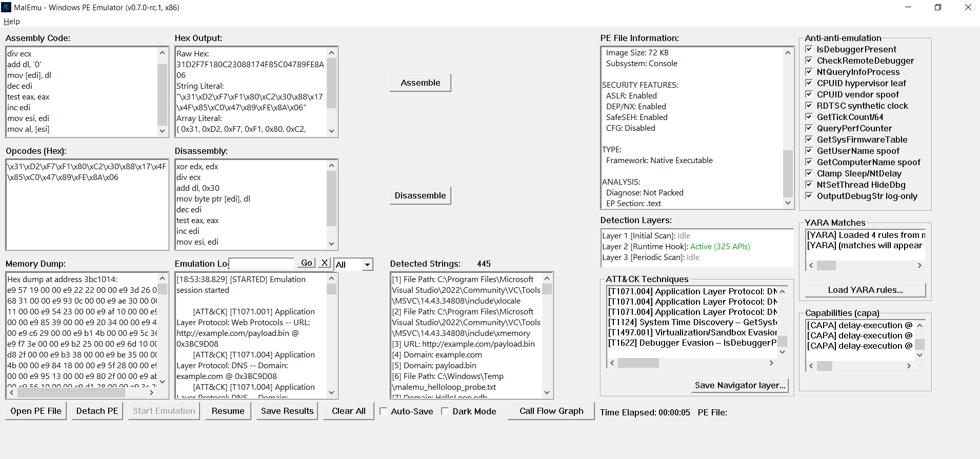Image resolution: width=980 pixels, height=459 pixels.
Task: Toggle RDTSC synthetic clock checkbox
Action: tap(809, 106)
